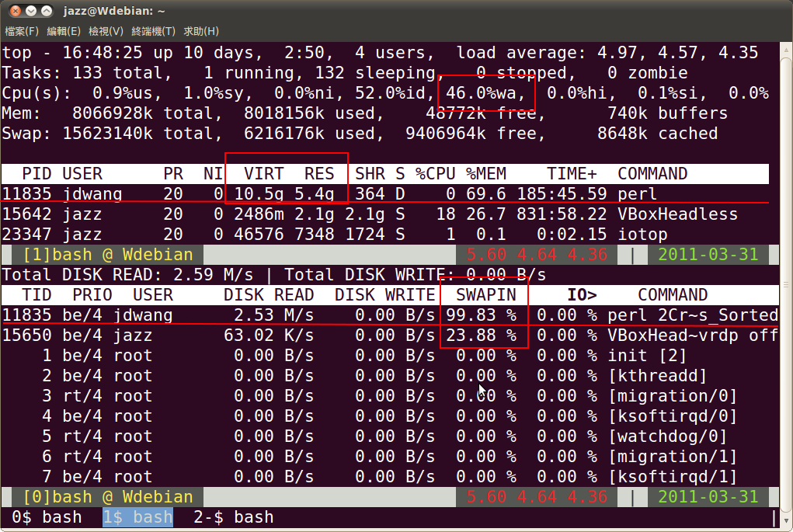The width and height of the screenshot is (793, 532).
Task: Click the '99.83 %' SWAPIN value
Action: (x=481, y=315)
